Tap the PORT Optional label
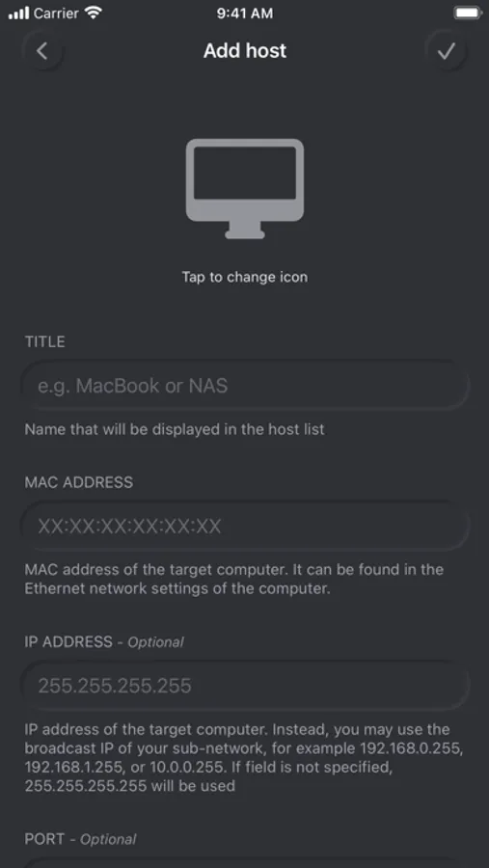This screenshot has width=489, height=868. pyautogui.click(x=80, y=839)
